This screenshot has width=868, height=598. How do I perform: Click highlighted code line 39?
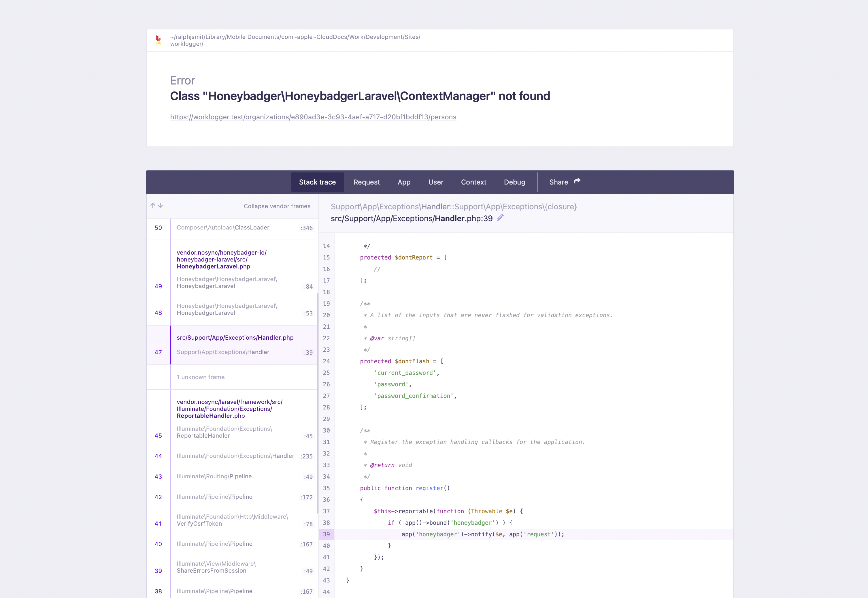482,534
